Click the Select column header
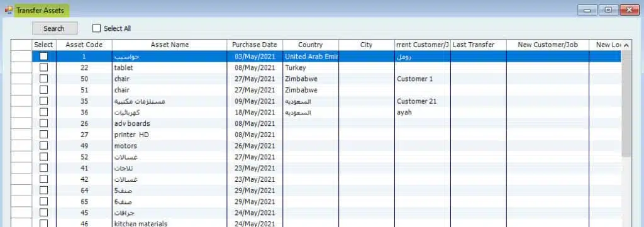644x227 pixels. coord(43,45)
